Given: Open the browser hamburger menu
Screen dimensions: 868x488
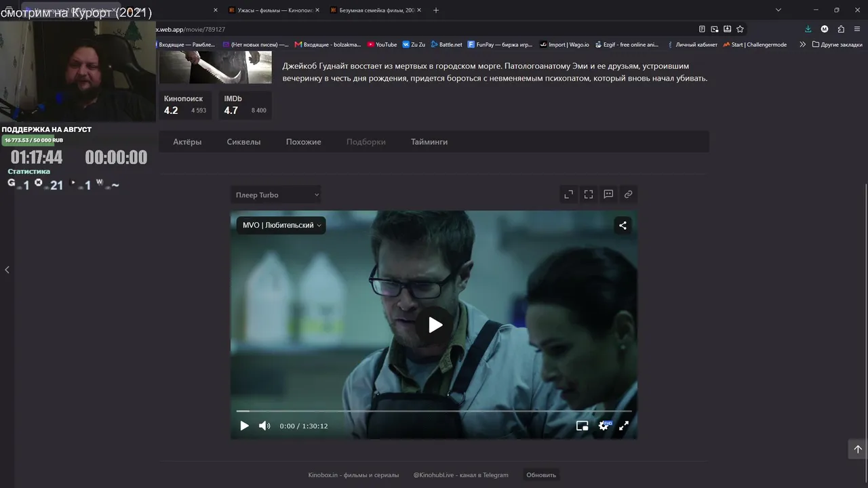Looking at the screenshot, I should pyautogui.click(x=858, y=29).
